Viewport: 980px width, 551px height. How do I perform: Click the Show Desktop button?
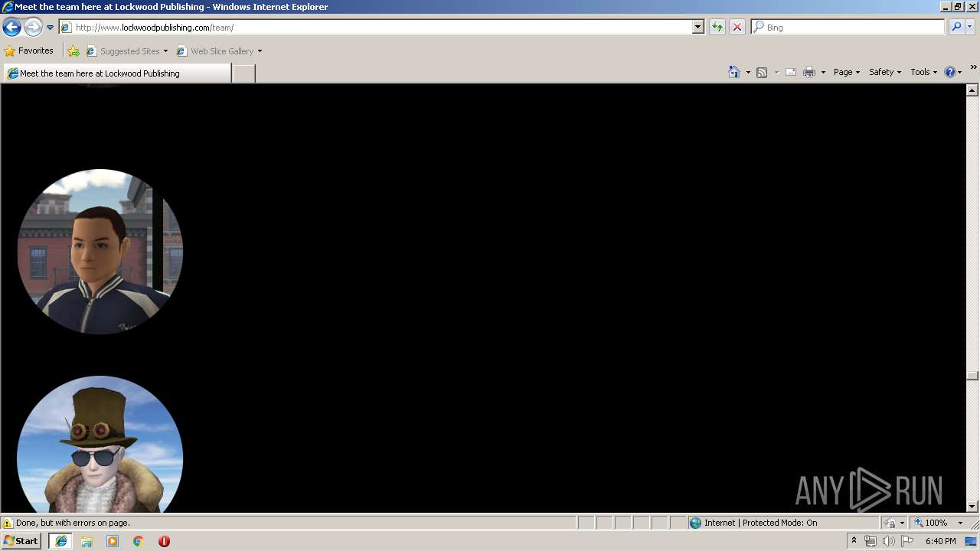click(x=972, y=541)
